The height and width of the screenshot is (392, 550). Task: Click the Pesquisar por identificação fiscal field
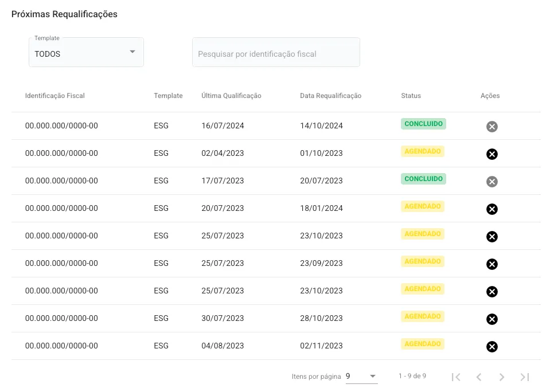[275, 53]
